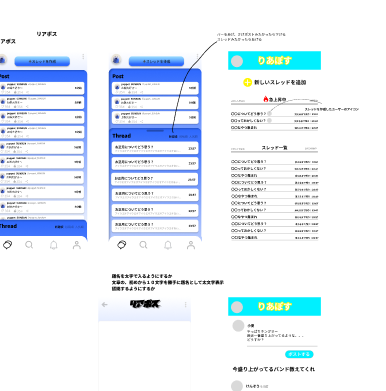Tap bell icon in full phone mockup nav bar
The width and height of the screenshot is (386, 391).
168,245
